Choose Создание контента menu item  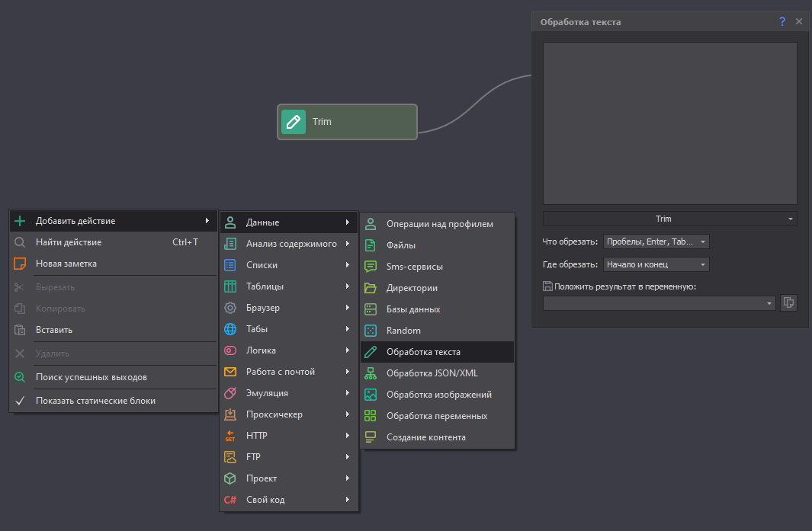[x=438, y=437]
